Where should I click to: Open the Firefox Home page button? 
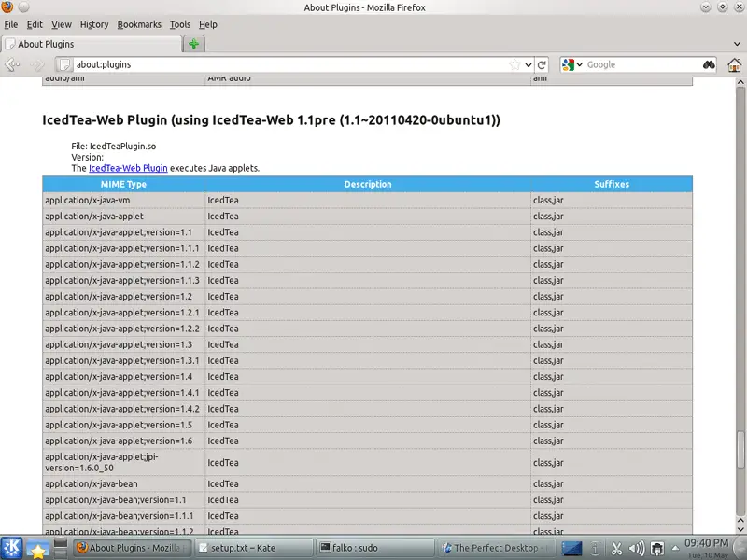click(734, 64)
